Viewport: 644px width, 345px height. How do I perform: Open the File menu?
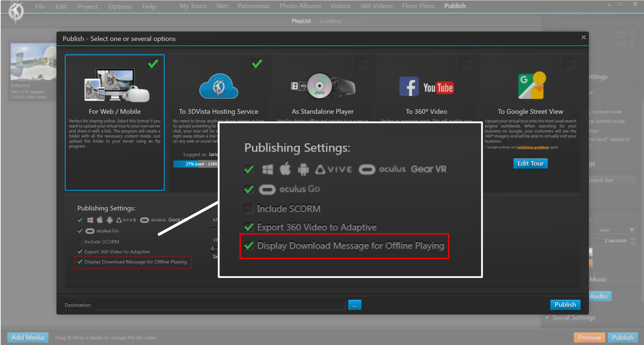(40, 6)
